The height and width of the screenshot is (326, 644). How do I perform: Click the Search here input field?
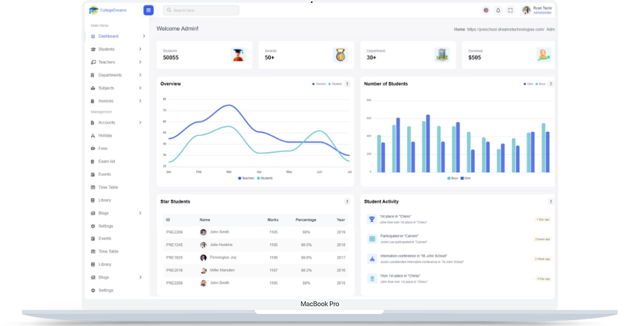(x=201, y=10)
